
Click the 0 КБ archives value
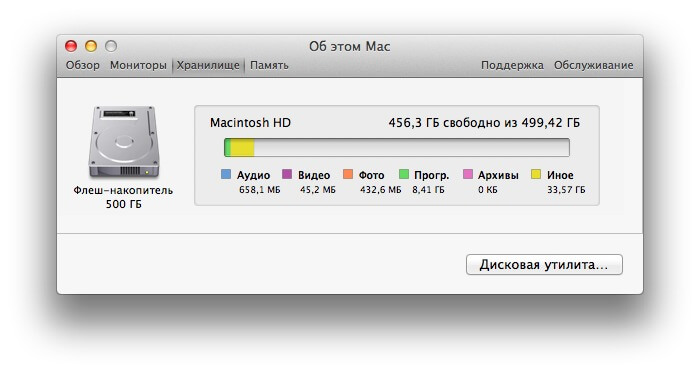[x=488, y=190]
